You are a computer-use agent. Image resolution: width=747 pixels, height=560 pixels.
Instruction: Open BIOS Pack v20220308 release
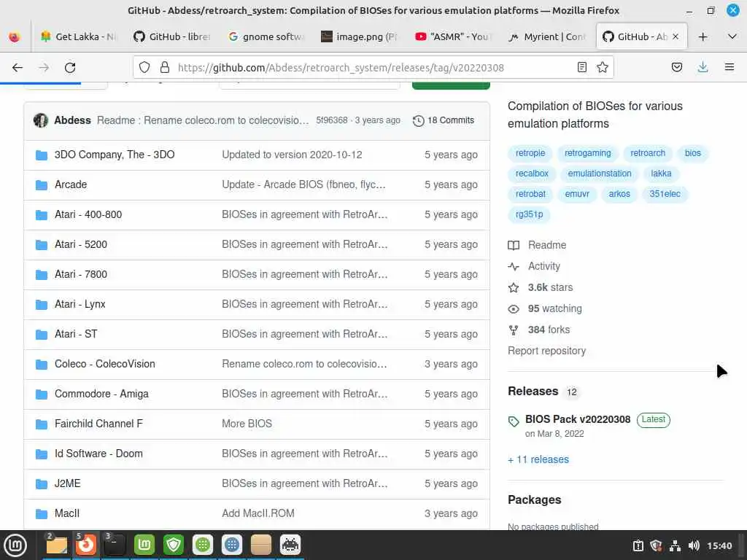click(578, 419)
